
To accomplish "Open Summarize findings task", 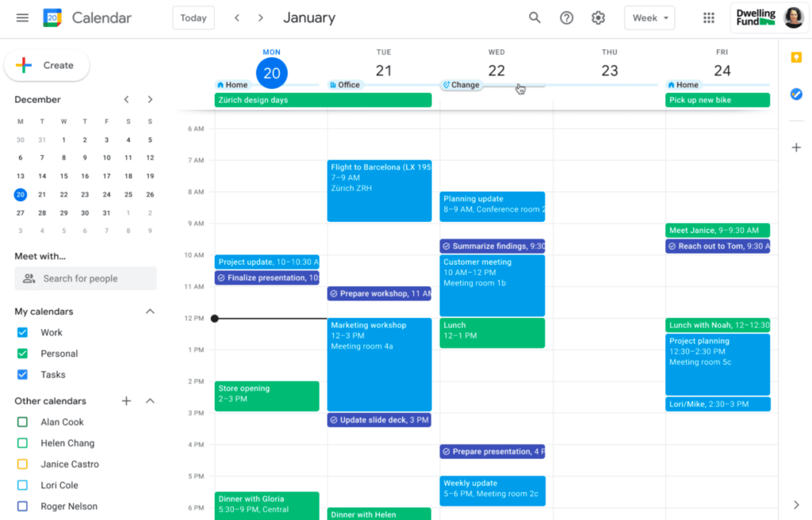I will coord(492,246).
